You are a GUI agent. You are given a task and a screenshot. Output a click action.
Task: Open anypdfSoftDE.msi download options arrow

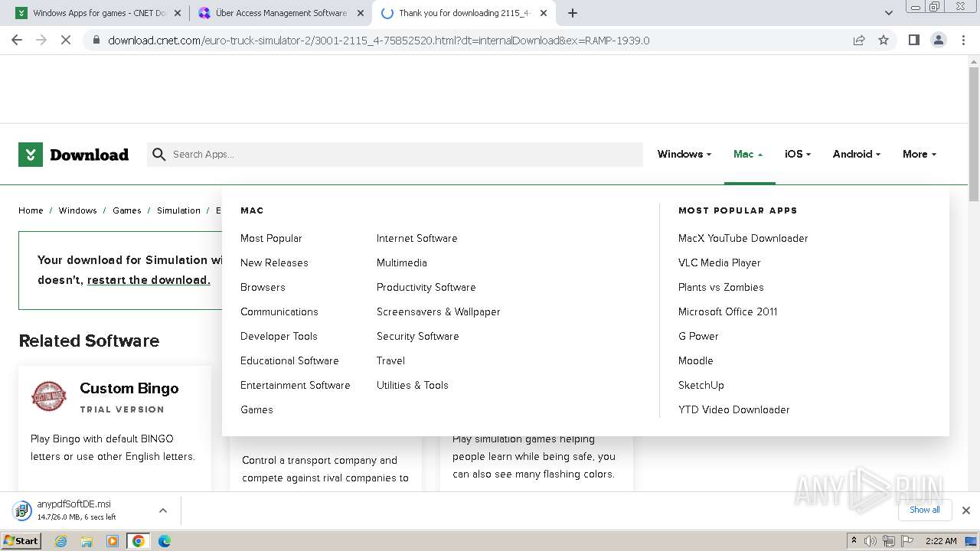pos(162,510)
